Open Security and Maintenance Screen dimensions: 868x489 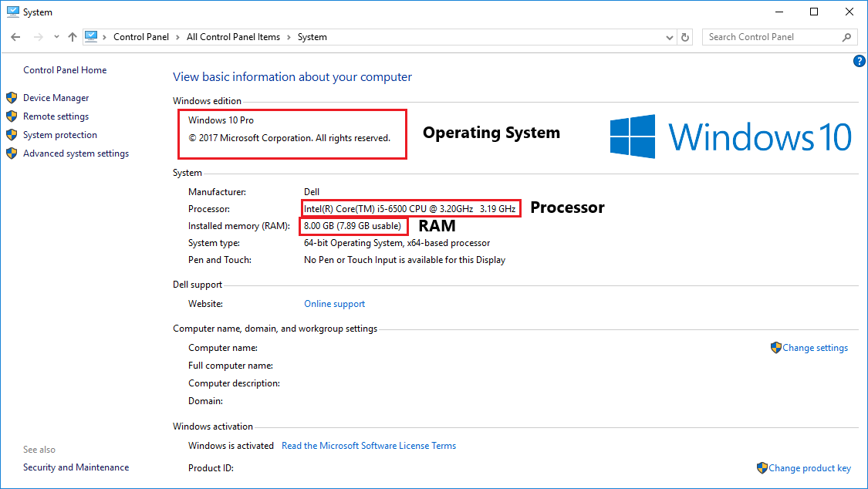coord(76,467)
